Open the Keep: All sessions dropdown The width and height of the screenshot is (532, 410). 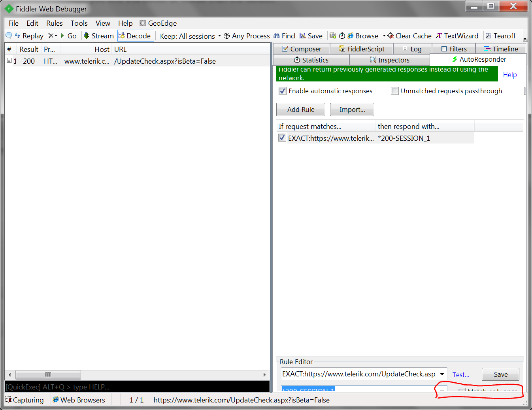point(190,36)
